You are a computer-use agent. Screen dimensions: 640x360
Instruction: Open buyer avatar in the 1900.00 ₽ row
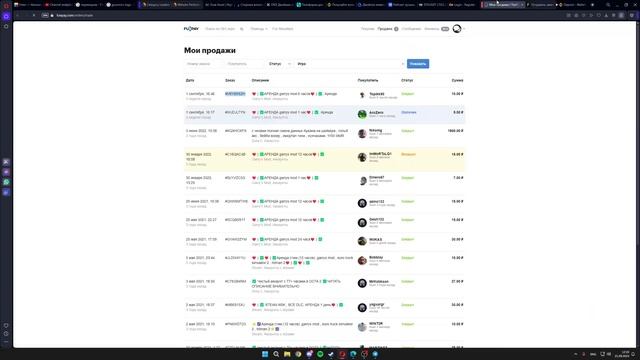click(362, 133)
